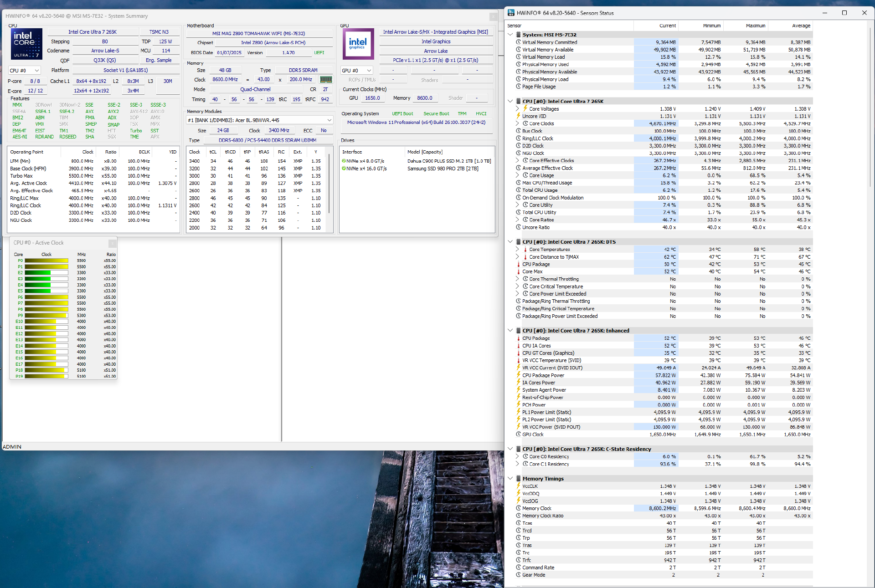Click the BIOS Version 1.A70 field
The width and height of the screenshot is (875, 588).
pyautogui.click(x=288, y=53)
